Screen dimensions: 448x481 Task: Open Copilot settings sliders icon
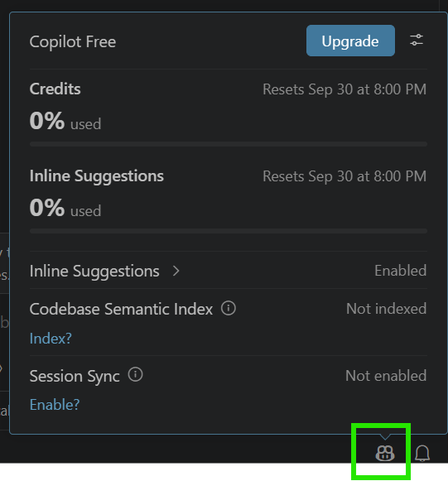tap(417, 41)
